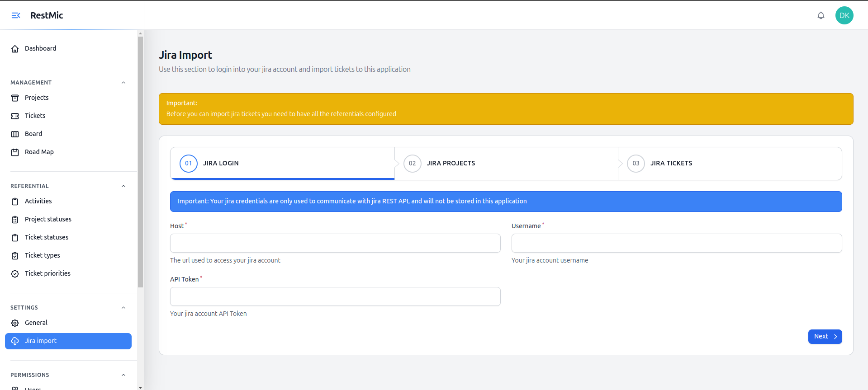868x390 pixels.
Task: Open Activities in the sidebar
Action: click(38, 201)
